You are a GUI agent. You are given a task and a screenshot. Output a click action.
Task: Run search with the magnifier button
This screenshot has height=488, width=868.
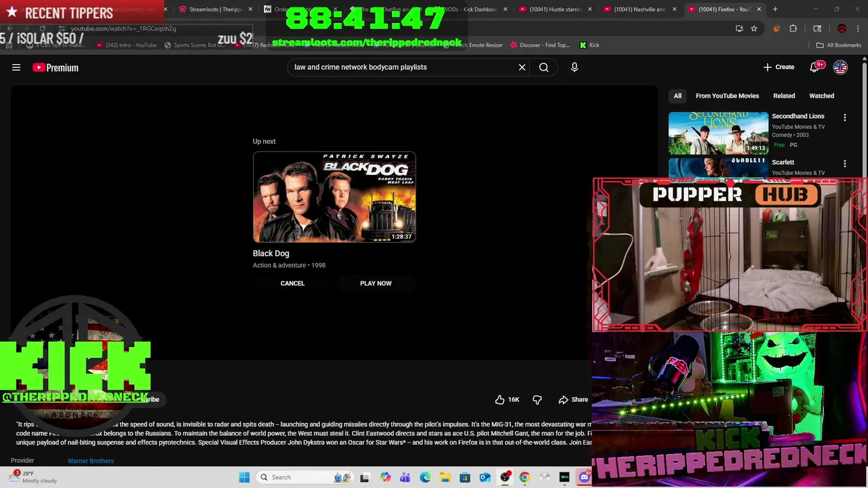(x=544, y=67)
